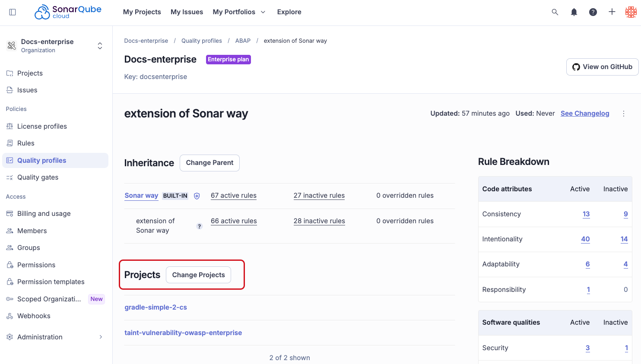The height and width of the screenshot is (364, 641).
Task: Open search with the magnifier icon
Action: pos(555,12)
